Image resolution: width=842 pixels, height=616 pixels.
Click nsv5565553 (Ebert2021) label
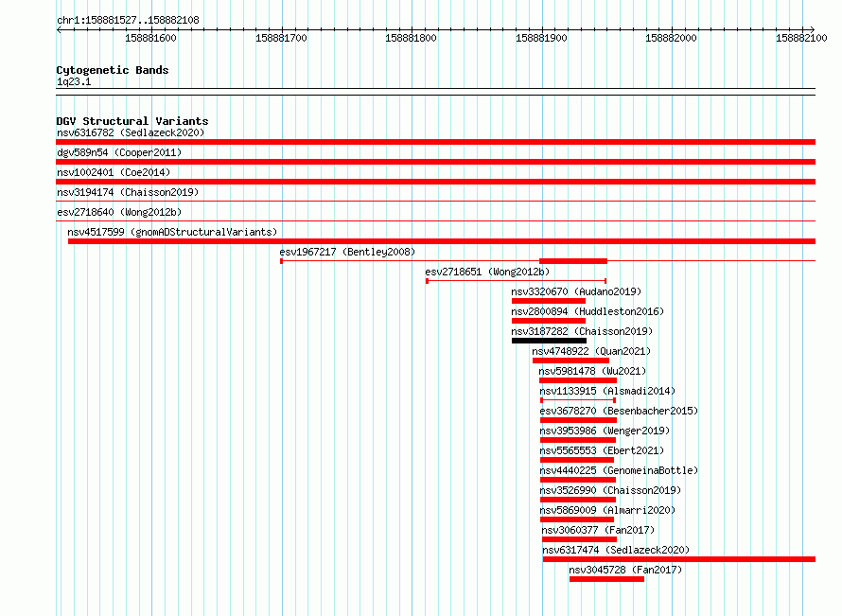pos(602,450)
